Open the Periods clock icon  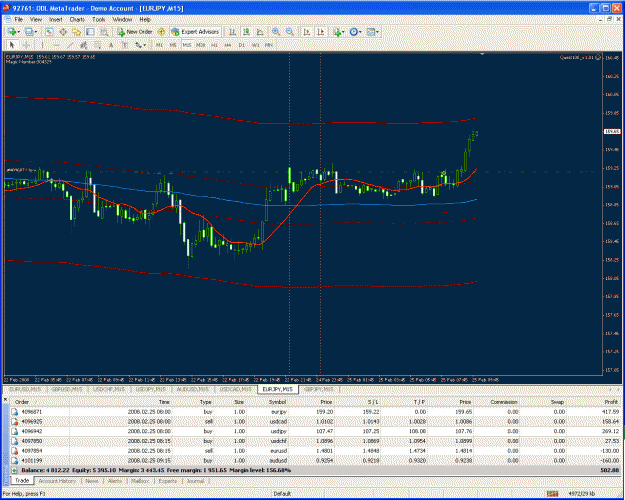coord(353,32)
